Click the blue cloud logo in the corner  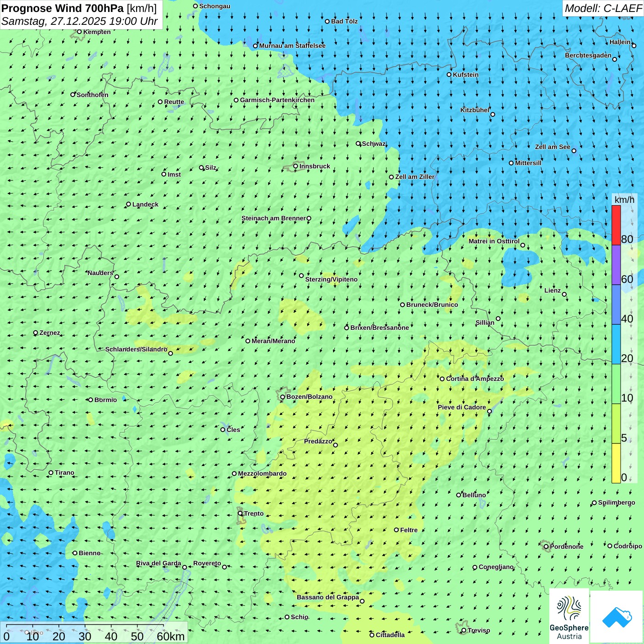(616, 617)
